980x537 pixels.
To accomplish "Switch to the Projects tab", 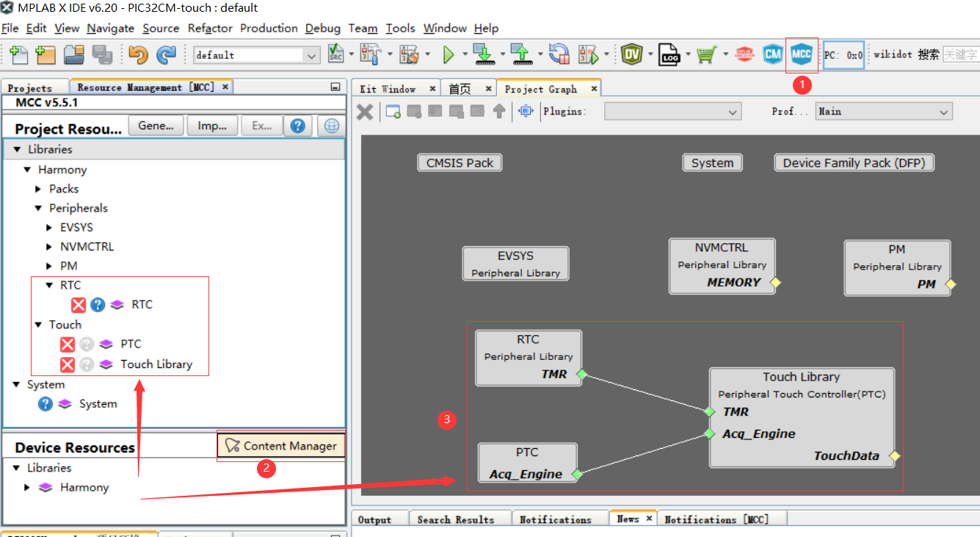I will point(30,87).
